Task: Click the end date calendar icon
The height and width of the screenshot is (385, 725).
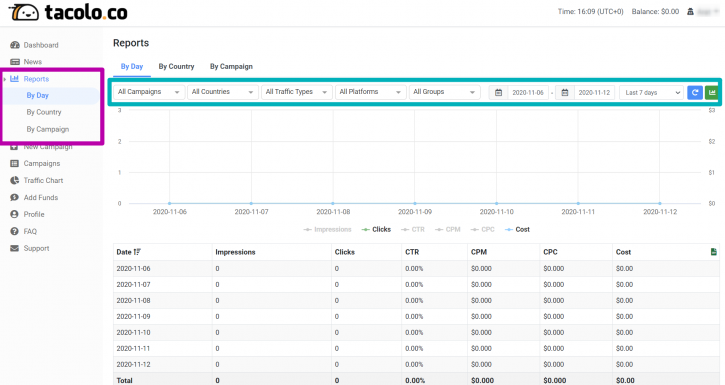Action: click(x=565, y=92)
